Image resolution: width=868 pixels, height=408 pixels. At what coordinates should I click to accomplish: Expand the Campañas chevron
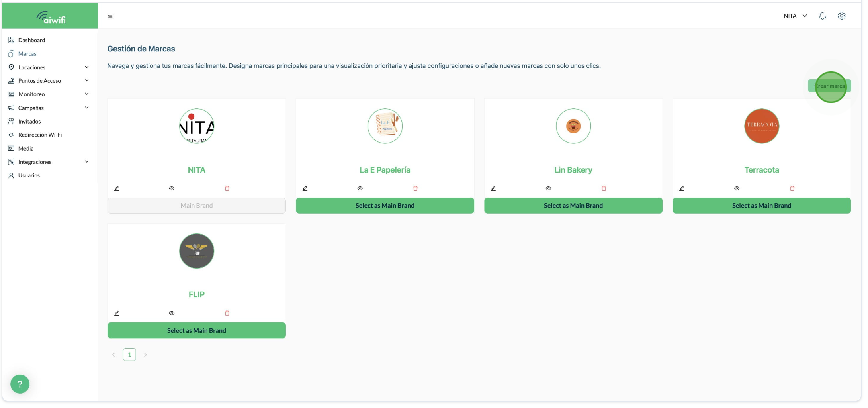tap(87, 108)
